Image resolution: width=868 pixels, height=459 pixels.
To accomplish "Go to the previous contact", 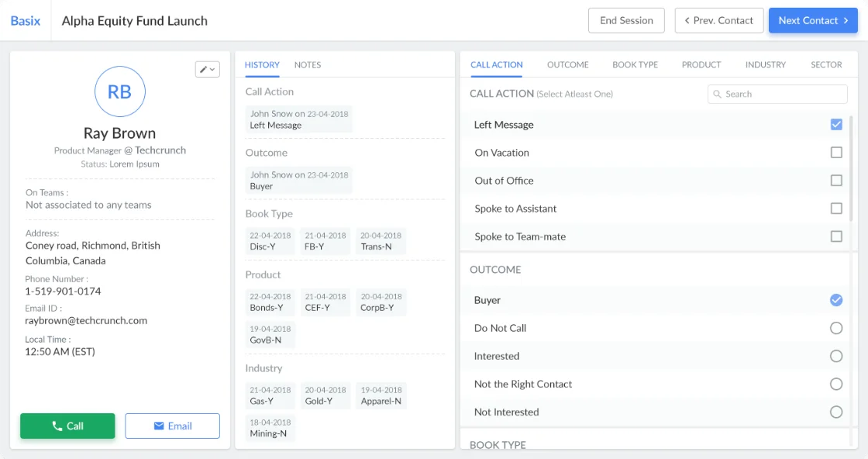I will coord(718,20).
